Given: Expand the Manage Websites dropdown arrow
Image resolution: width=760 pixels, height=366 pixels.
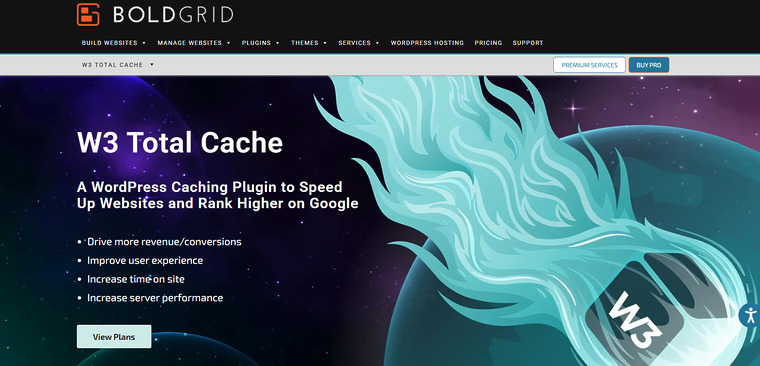Looking at the screenshot, I should (x=228, y=43).
